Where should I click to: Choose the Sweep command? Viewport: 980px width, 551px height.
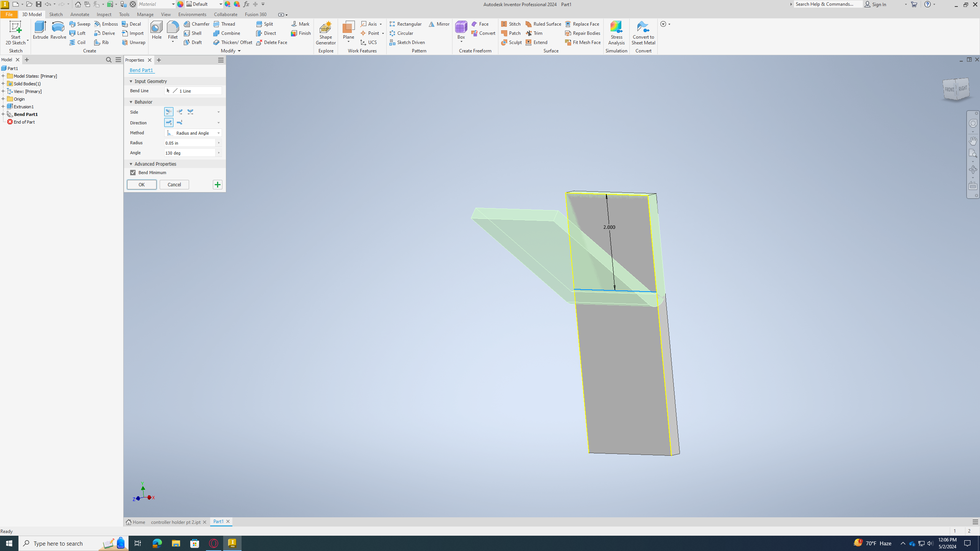point(80,24)
